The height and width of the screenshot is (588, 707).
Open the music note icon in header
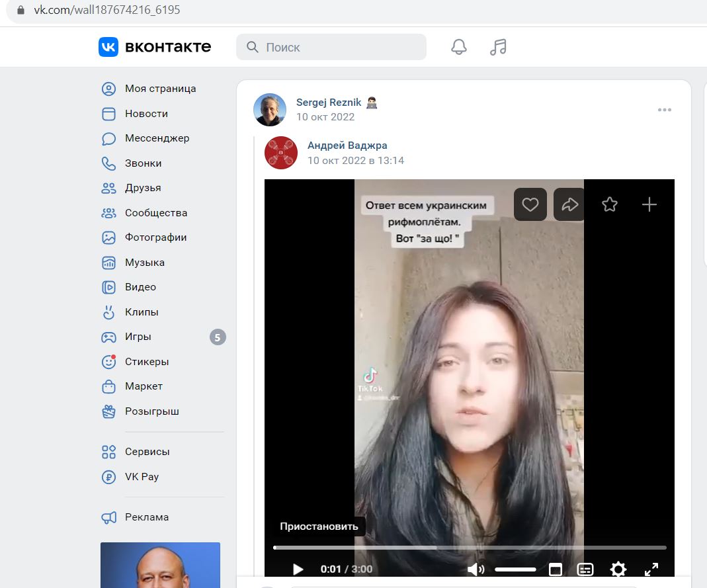(498, 47)
